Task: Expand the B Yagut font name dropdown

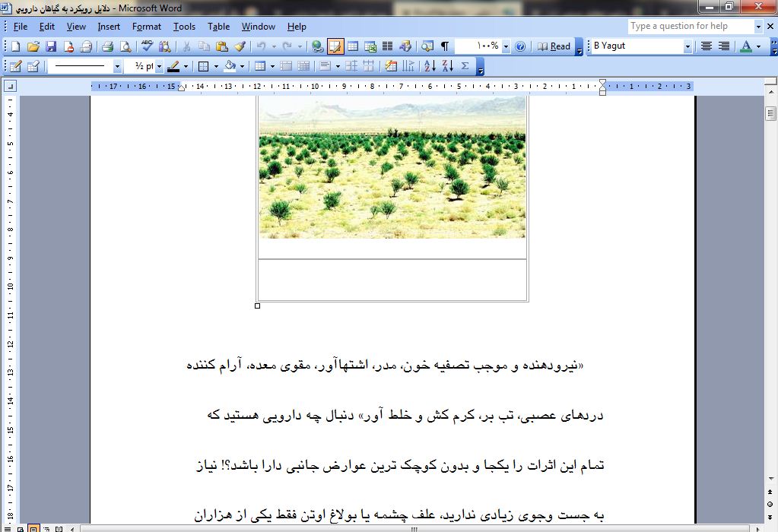Action: pos(687,46)
